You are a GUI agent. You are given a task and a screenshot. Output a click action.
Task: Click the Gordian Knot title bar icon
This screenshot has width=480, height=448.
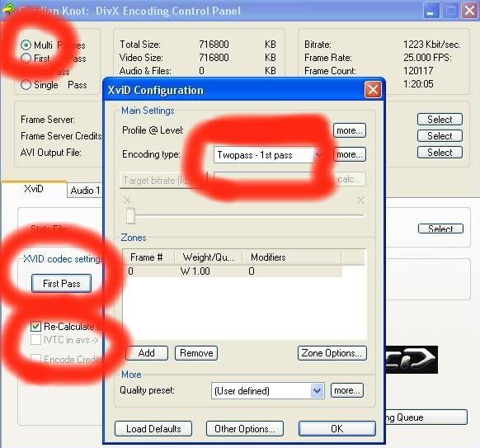[9, 9]
